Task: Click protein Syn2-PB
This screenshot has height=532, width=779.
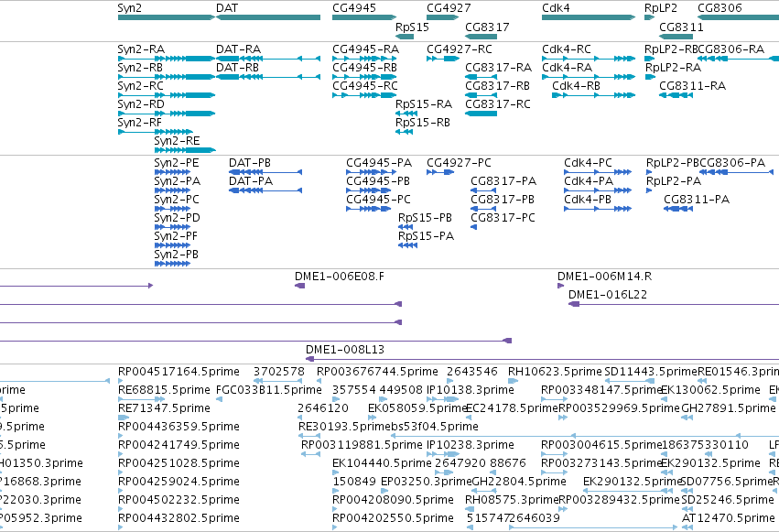Action: (176, 255)
